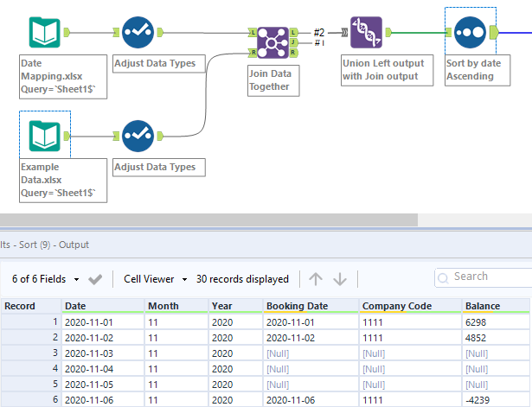Click the Record column header

pos(31,306)
